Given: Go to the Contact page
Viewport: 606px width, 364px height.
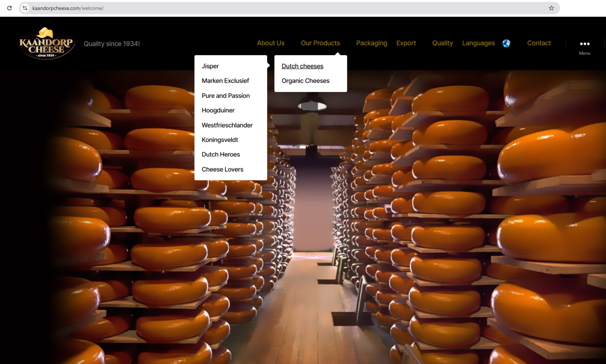Looking at the screenshot, I should point(539,43).
